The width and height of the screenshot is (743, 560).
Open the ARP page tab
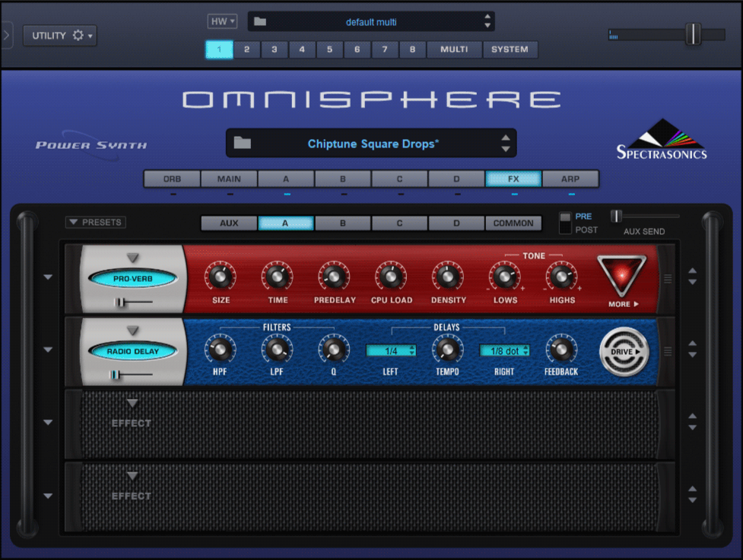[570, 179]
